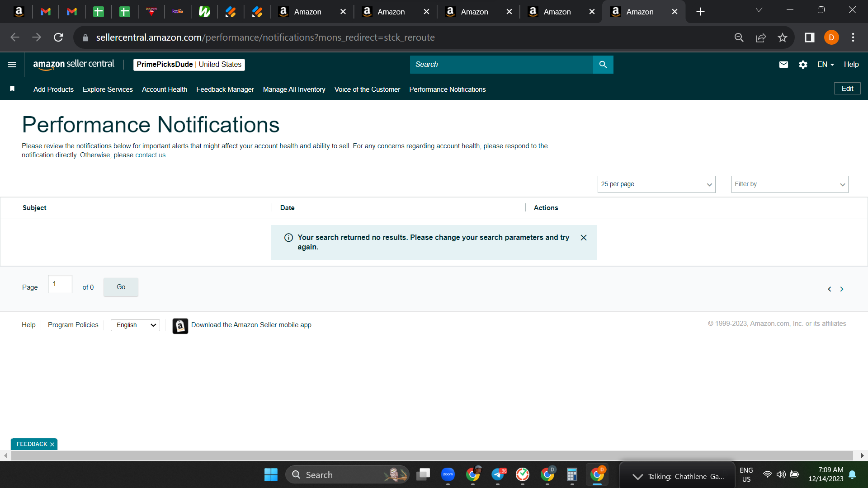The image size is (868, 488).
Task: Open the footer Help link
Action: tap(28, 325)
